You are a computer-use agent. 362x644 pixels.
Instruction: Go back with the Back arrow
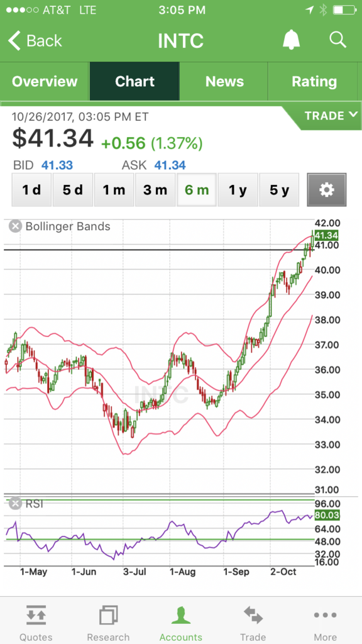click(x=35, y=41)
